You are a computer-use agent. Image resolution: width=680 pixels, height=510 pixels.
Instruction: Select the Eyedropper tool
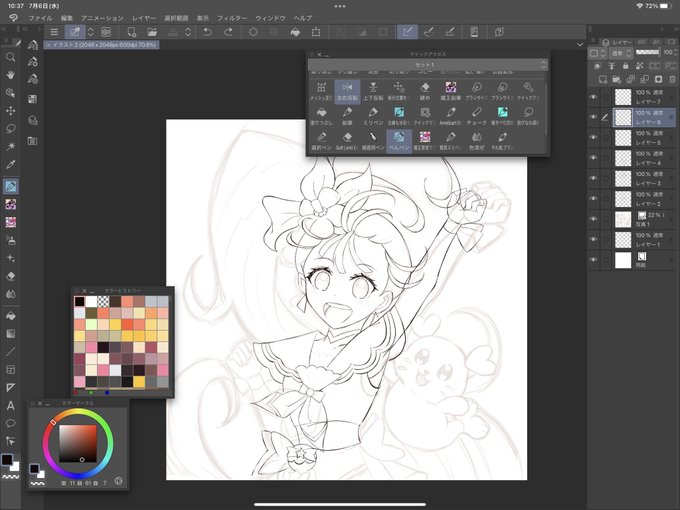tap(11, 164)
